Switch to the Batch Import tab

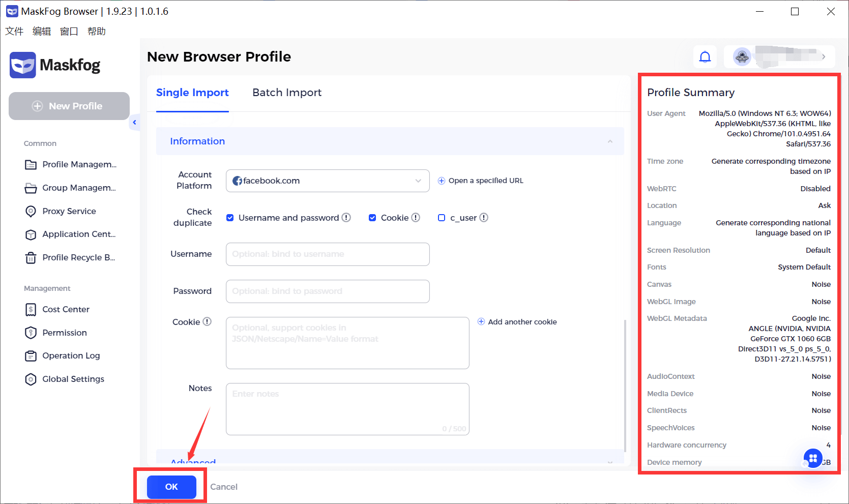coord(286,93)
